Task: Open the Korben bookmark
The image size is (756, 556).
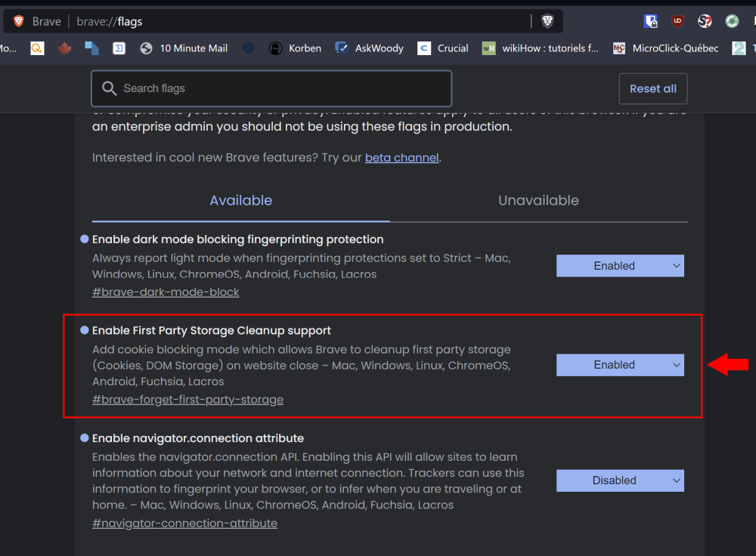Action: 296,48
